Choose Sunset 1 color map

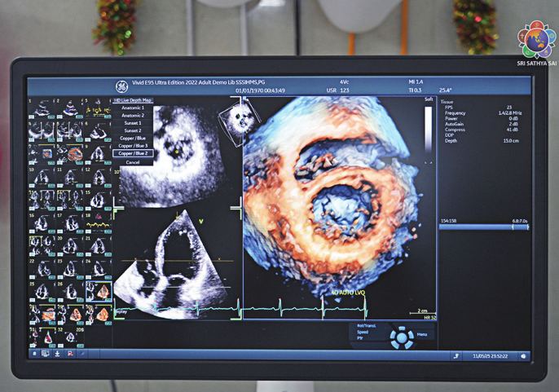[133, 123]
